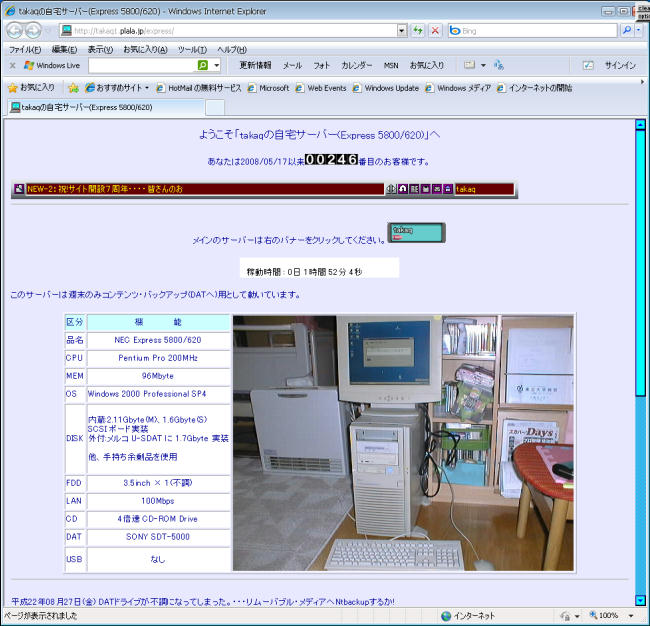Click the Windows Live mail envelope icon
Image resolution: width=650 pixels, height=626 pixels.
(x=469, y=65)
